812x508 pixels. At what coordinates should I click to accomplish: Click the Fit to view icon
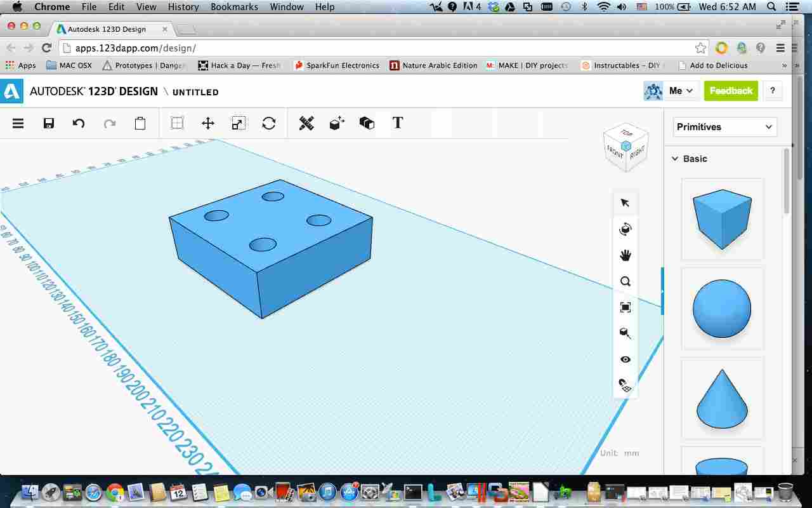pos(625,307)
